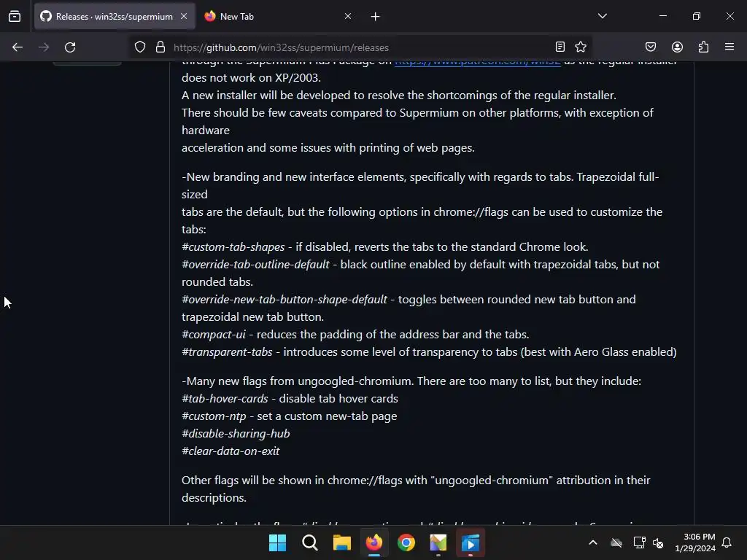Open the patreon.com link
This screenshot has height=560, width=747.
[477, 63]
